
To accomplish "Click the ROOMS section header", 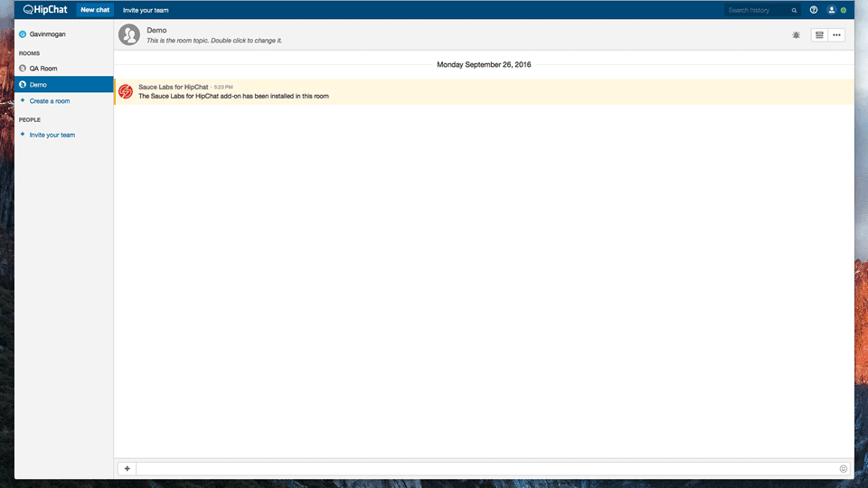I will [x=29, y=53].
